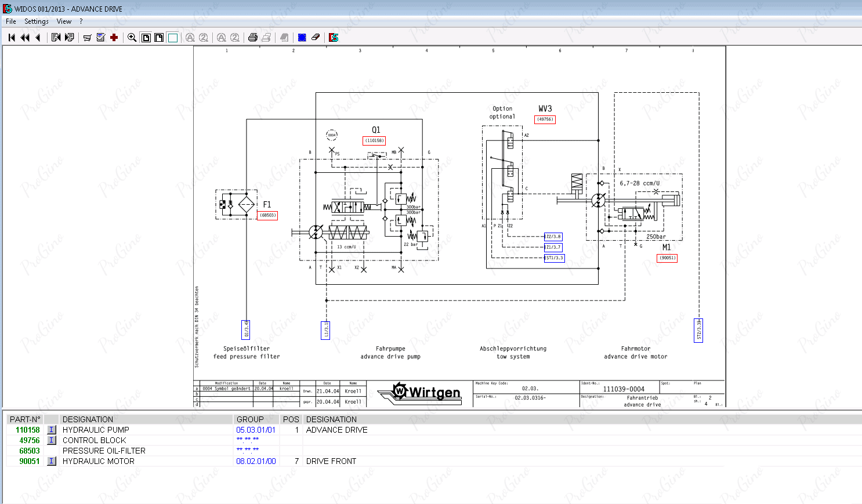Image resolution: width=862 pixels, height=504 pixels.
Task: Click the eraser icon in toolbar
Action: click(316, 38)
